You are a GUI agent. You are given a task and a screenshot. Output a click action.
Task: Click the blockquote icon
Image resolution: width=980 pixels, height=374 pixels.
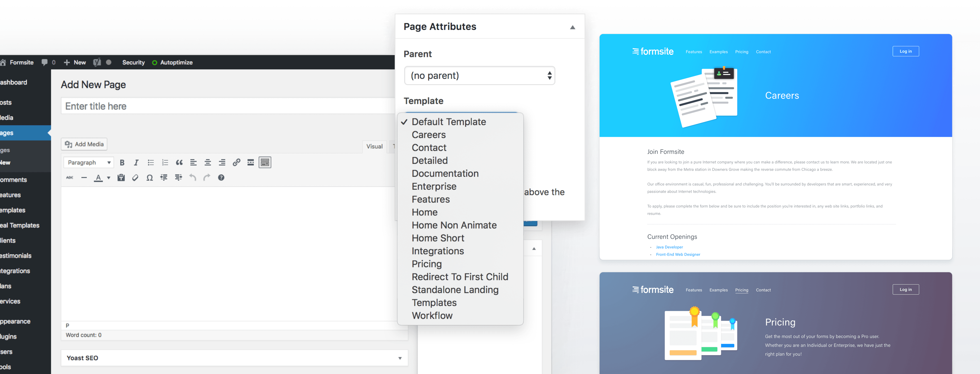point(179,163)
